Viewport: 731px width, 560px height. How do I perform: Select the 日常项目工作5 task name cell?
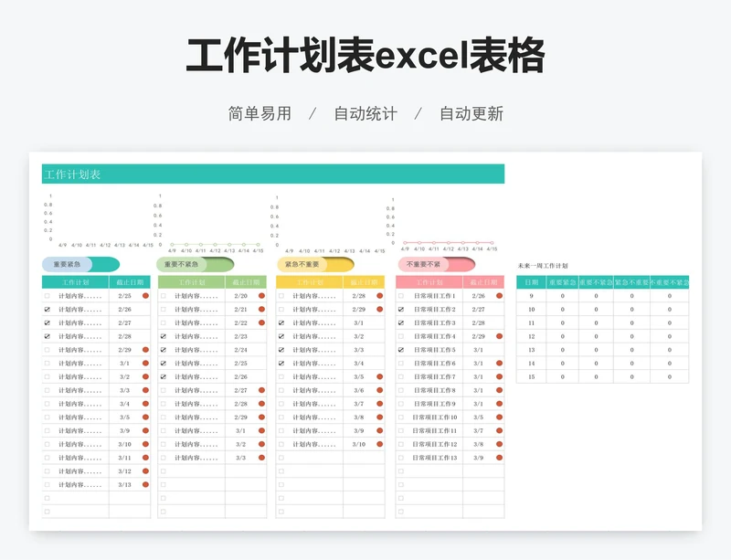pyautogui.click(x=435, y=350)
